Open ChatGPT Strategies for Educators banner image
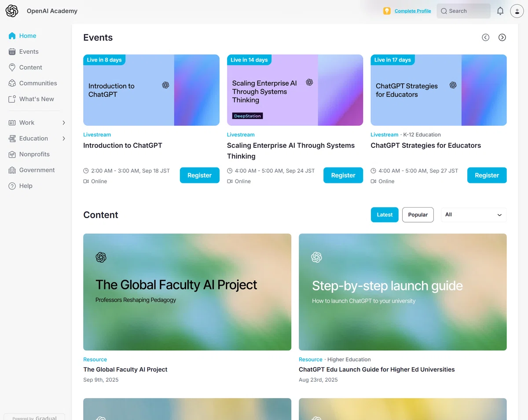This screenshot has height=420, width=528. point(439,90)
